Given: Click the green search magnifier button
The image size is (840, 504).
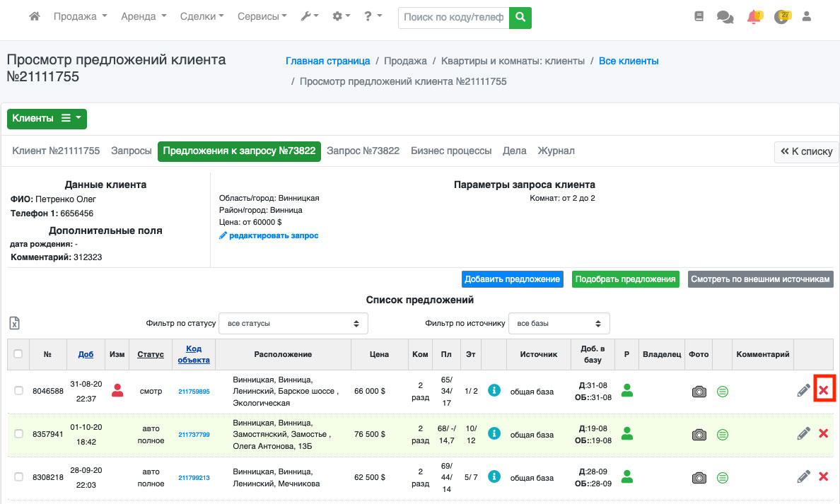Looking at the screenshot, I should (520, 18).
